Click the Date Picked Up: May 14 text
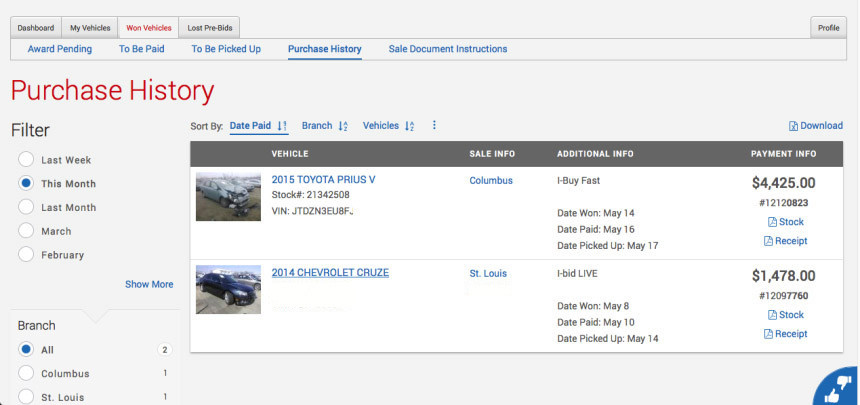This screenshot has width=860, height=405. [x=608, y=339]
